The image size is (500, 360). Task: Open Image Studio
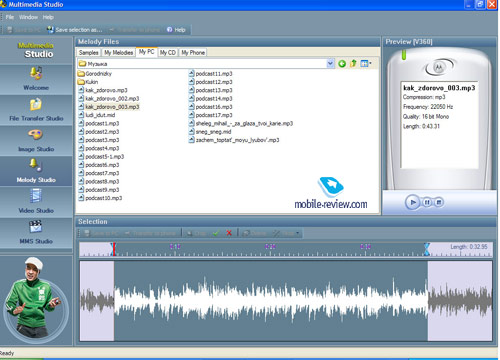pos(36,141)
